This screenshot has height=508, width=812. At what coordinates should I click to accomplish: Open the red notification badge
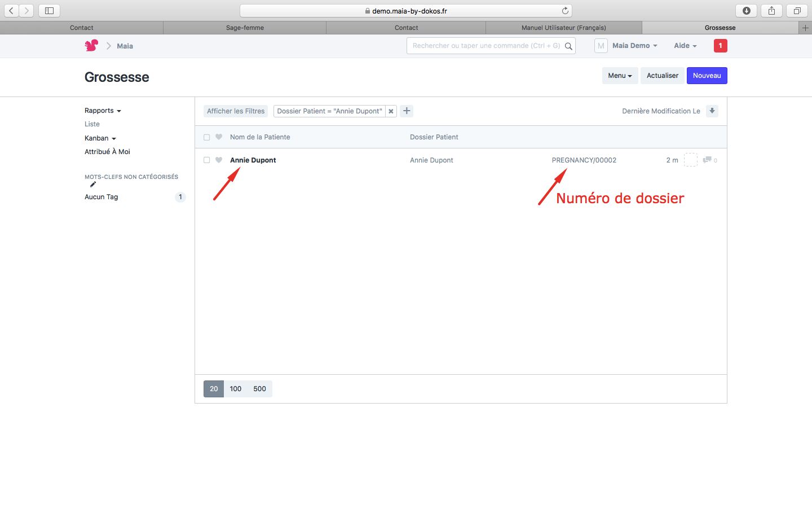pyautogui.click(x=720, y=46)
